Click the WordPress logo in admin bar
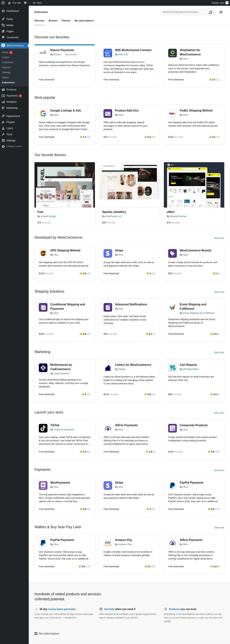Image resolution: width=230 pixels, height=644 pixels. point(3,3)
